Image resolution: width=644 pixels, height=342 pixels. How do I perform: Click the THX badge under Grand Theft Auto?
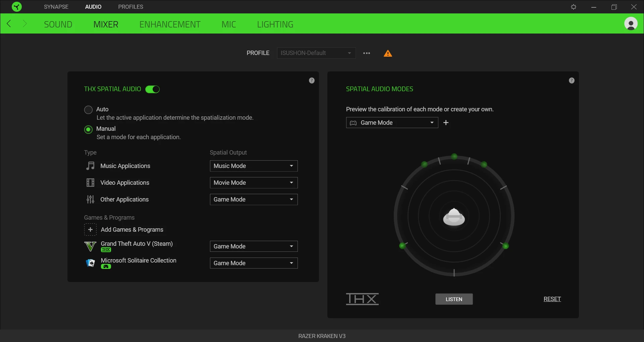click(106, 250)
